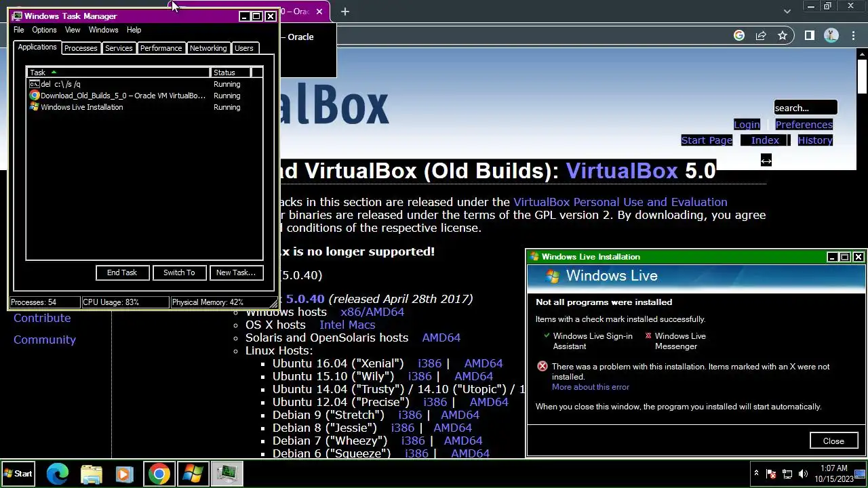The width and height of the screenshot is (868, 488).
Task: Select the Download_Old_Builds_5_0 Chrome task
Action: [x=144, y=96]
